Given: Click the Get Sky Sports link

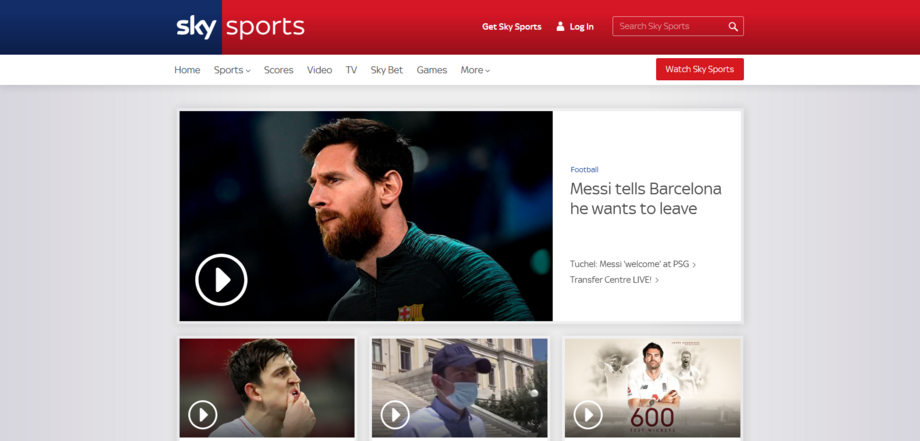Looking at the screenshot, I should [511, 27].
